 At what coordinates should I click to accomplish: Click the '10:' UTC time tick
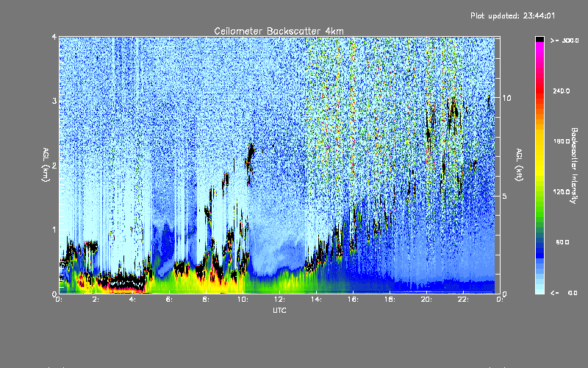tap(243, 300)
